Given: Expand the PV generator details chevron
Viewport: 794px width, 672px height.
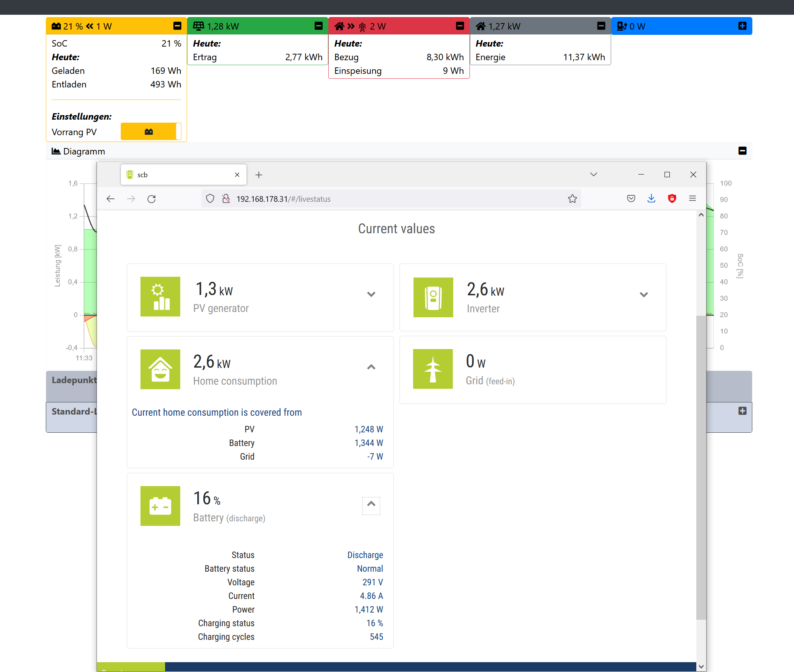Looking at the screenshot, I should [x=371, y=294].
